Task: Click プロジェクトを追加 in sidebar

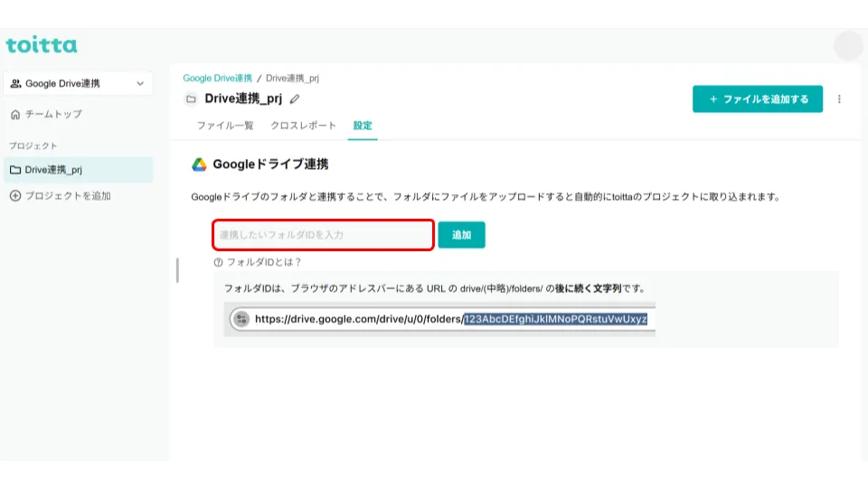Action: tap(61, 196)
